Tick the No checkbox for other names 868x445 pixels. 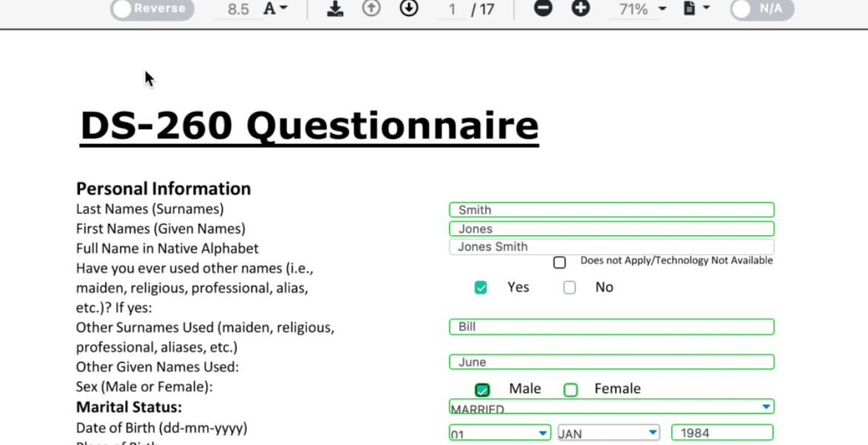tap(569, 288)
